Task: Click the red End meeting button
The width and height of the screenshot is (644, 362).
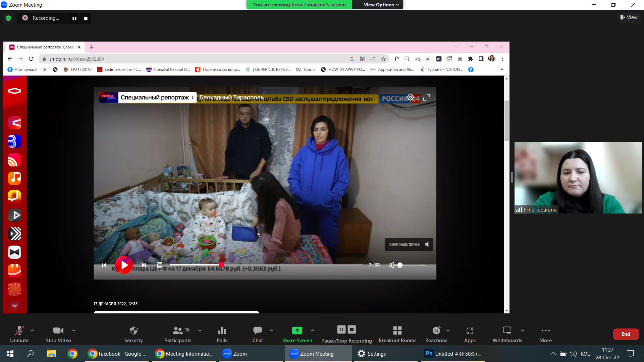Action: pos(626,334)
